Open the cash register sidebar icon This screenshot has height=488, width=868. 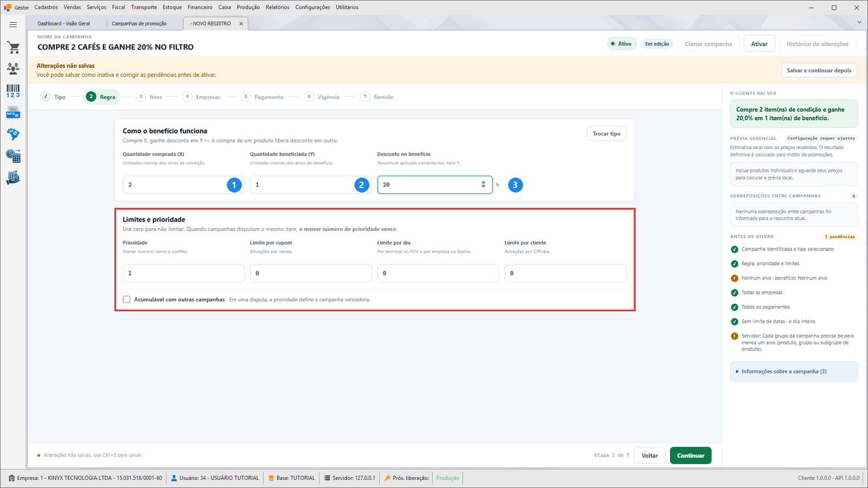click(x=13, y=178)
